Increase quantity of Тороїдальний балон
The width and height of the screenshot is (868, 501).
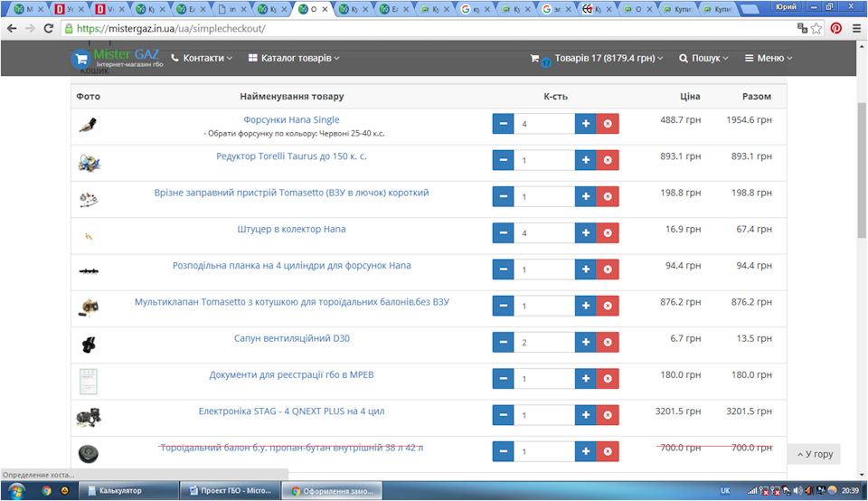[585, 452]
